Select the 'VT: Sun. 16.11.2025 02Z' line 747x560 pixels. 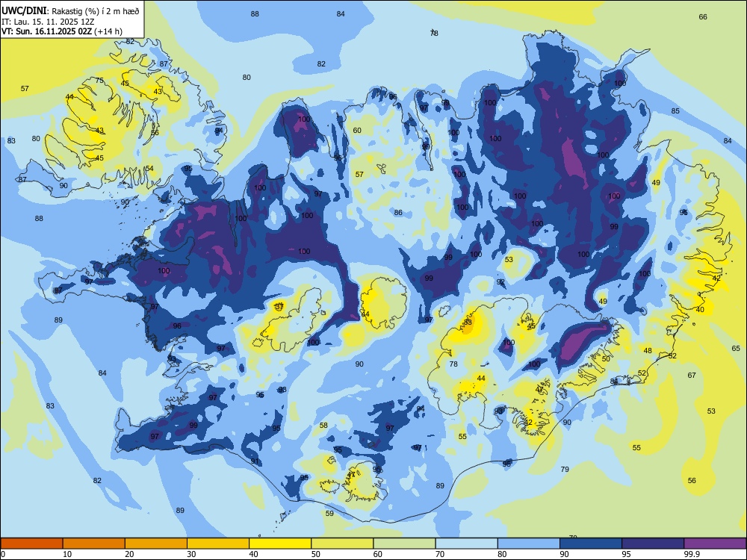point(46,31)
